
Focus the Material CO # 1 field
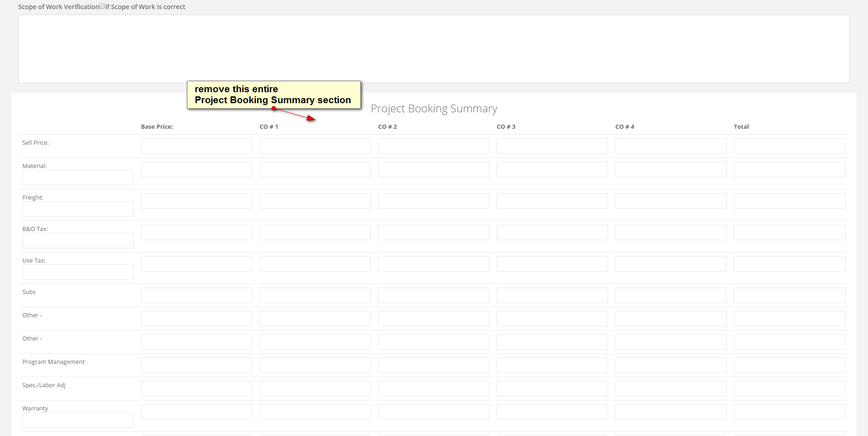click(315, 169)
